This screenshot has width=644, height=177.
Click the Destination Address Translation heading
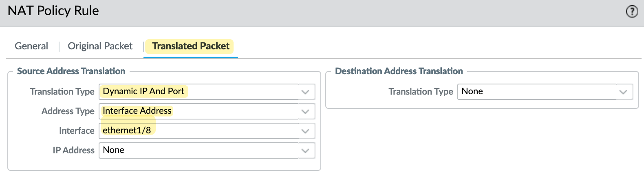399,71
